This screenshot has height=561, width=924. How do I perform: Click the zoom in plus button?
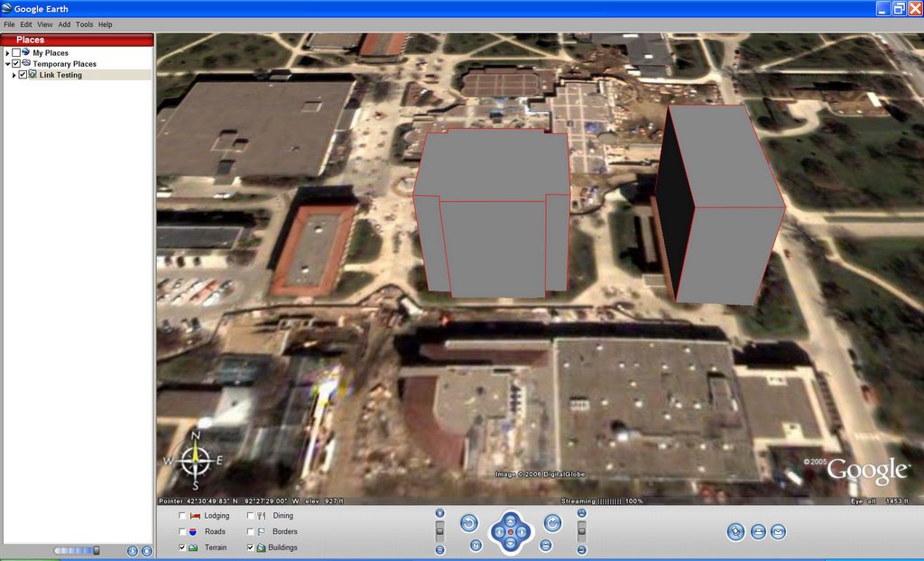(x=439, y=513)
